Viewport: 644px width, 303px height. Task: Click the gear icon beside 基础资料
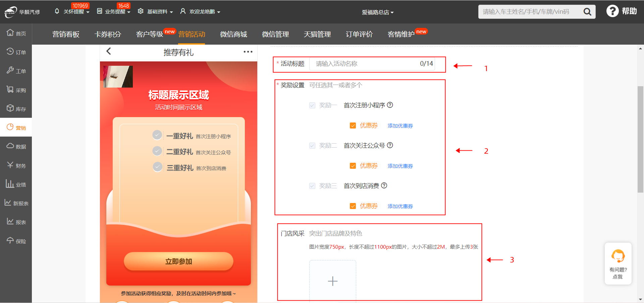pyautogui.click(x=141, y=11)
